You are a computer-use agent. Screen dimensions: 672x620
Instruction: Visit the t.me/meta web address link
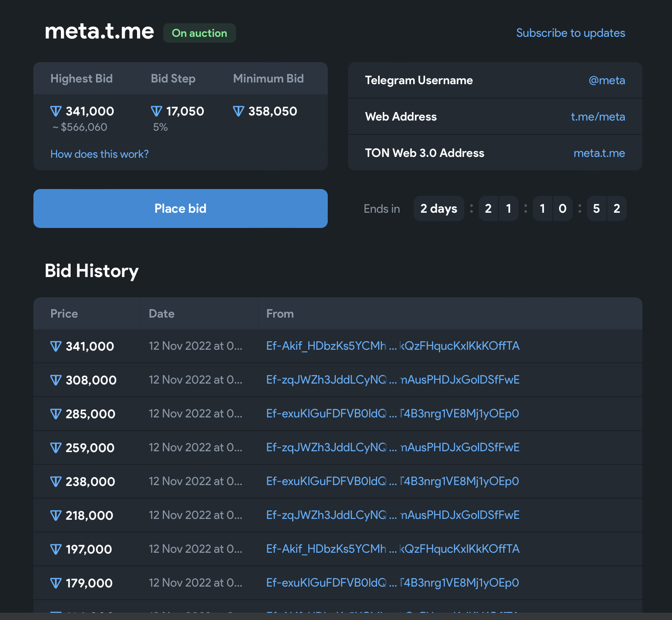pos(598,117)
